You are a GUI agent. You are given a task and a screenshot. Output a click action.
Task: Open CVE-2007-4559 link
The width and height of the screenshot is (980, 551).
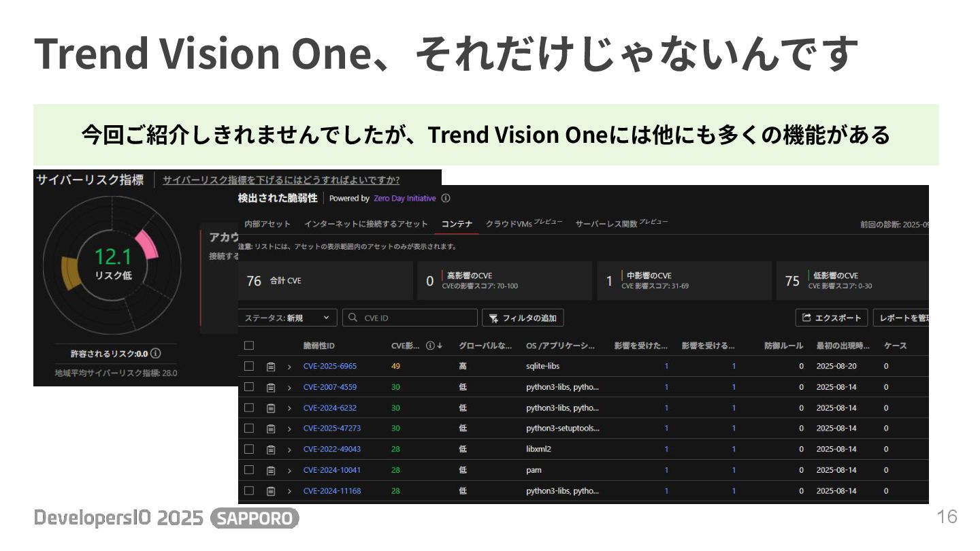pyautogui.click(x=330, y=387)
